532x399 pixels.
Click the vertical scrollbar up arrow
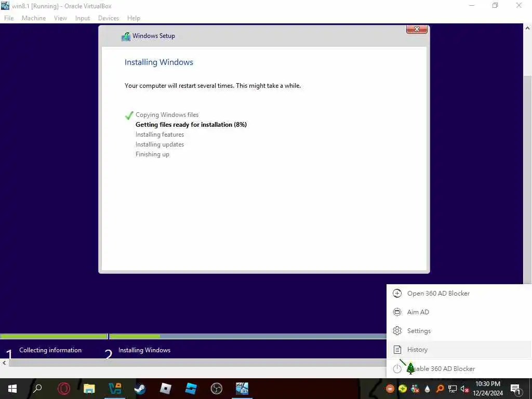(527, 28)
